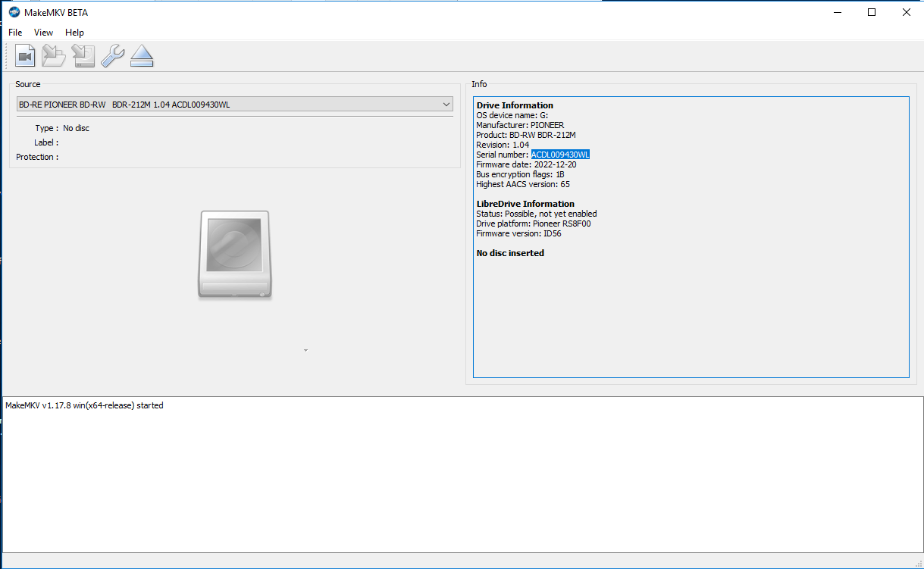Click 'Status: Possible, not yet enabled' line
The width and height of the screenshot is (924, 569).
537,214
